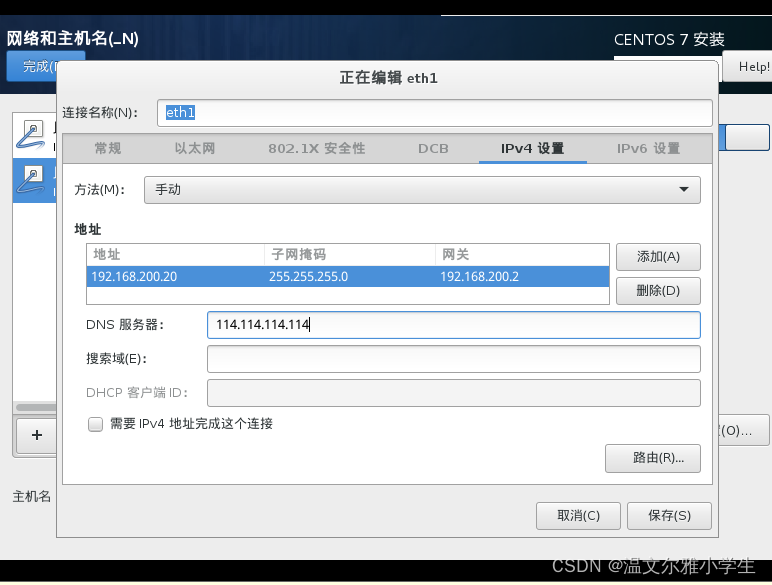
Task: Open the 路由(R)... routes dialog
Action: [653, 458]
